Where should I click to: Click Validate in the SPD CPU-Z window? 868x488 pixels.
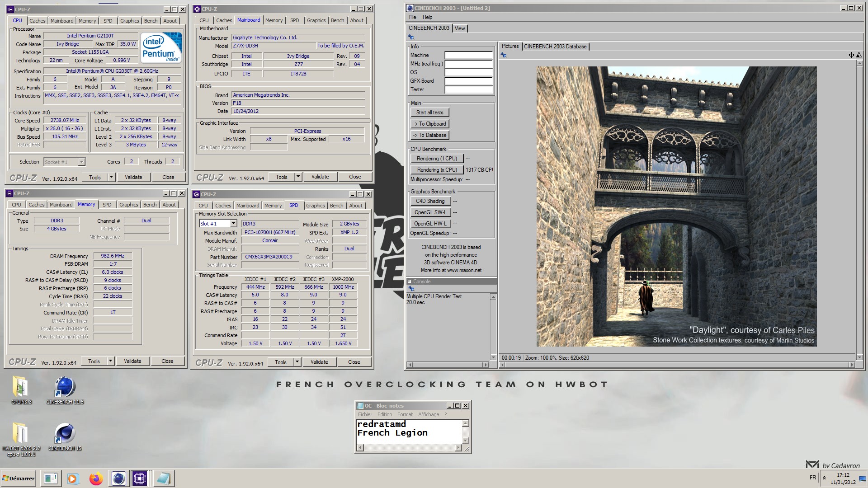click(319, 362)
